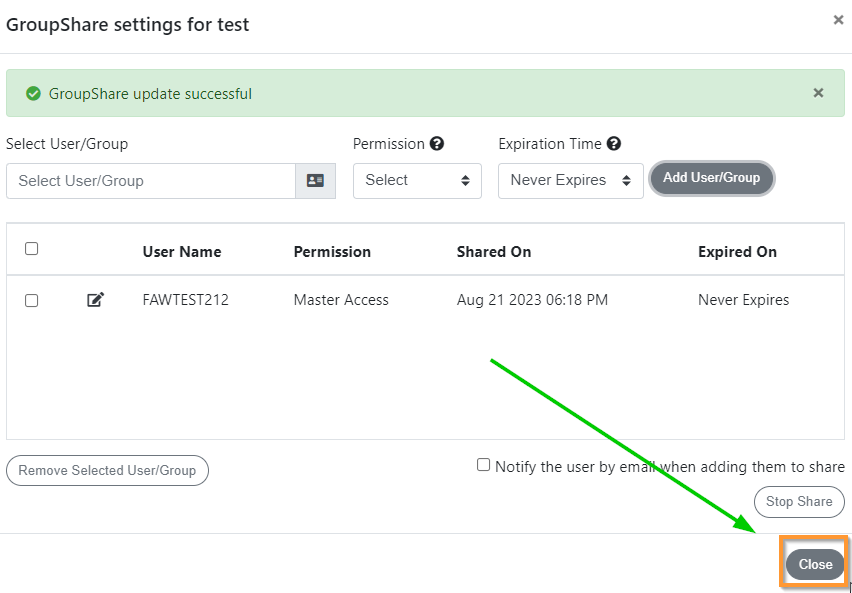852x593 pixels.
Task: Click the Add User/Group button
Action: (711, 178)
